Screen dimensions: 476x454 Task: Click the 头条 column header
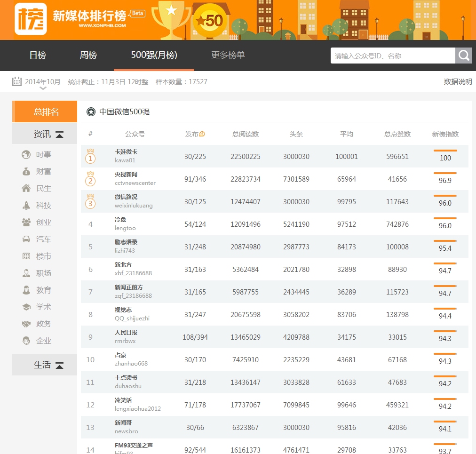click(296, 134)
